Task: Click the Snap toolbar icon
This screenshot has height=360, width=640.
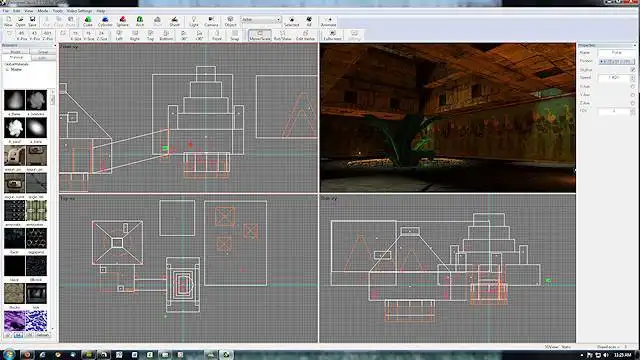Action: [x=234, y=35]
